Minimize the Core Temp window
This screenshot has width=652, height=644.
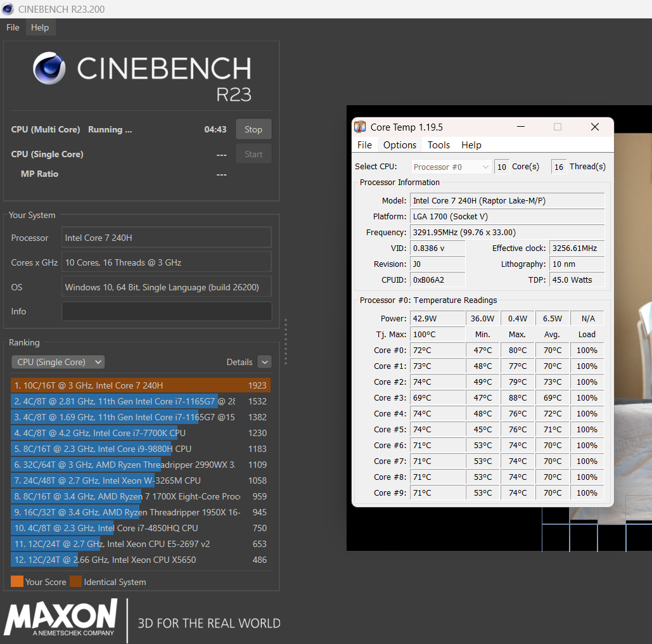coord(520,127)
